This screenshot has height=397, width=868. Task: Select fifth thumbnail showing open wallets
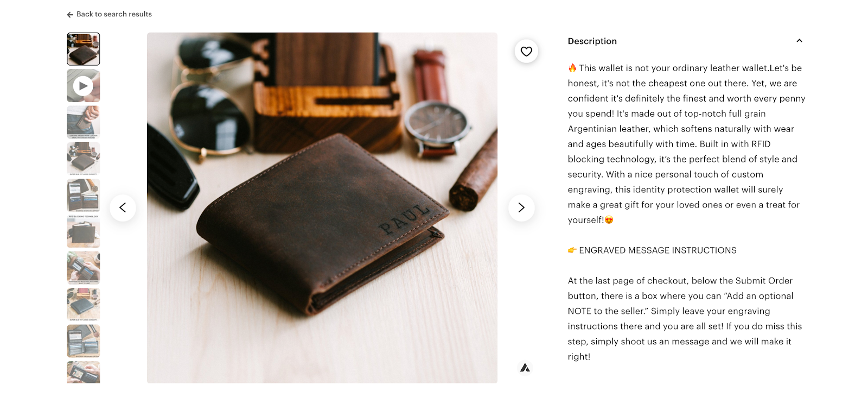84,195
